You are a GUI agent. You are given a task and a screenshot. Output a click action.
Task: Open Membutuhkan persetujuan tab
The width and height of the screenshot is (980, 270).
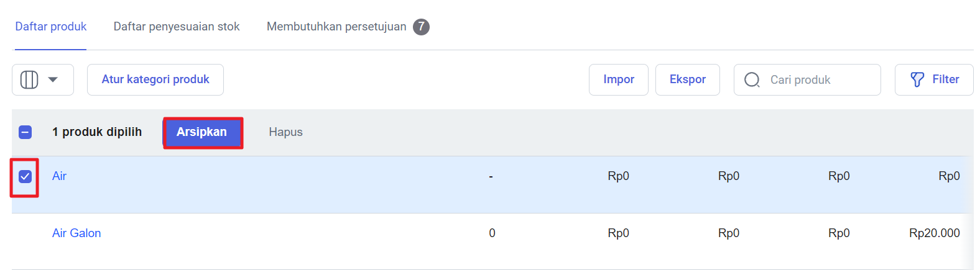336,27
